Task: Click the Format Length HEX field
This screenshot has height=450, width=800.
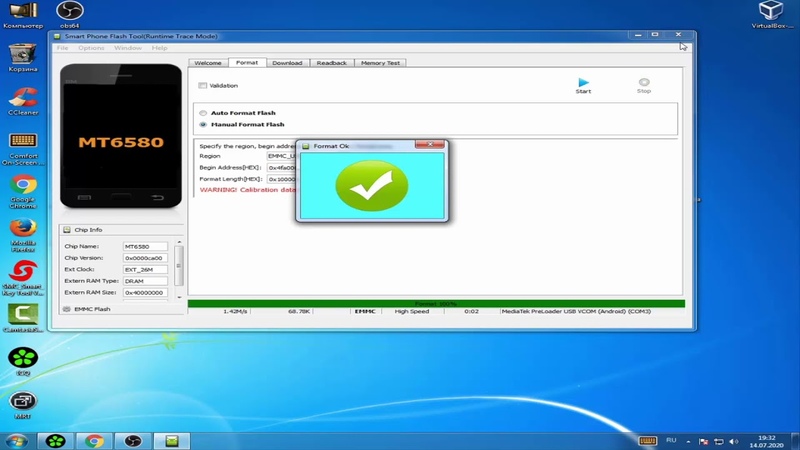Action: (281, 180)
